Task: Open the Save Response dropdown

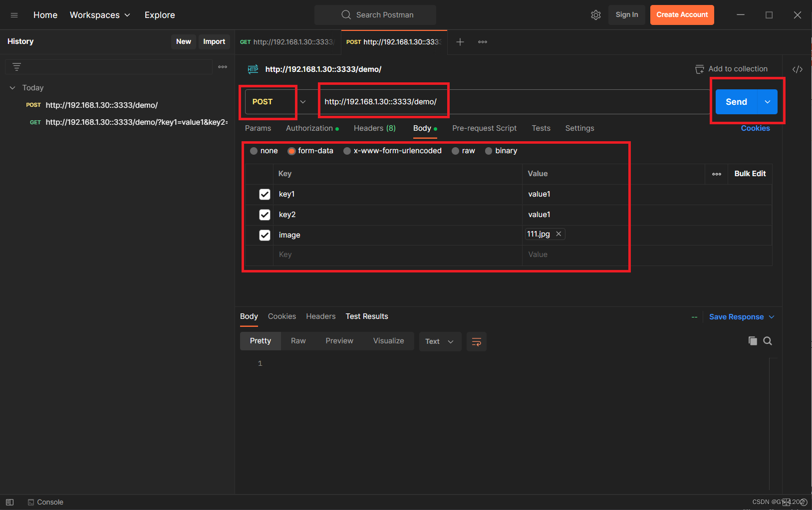Action: [741, 317]
